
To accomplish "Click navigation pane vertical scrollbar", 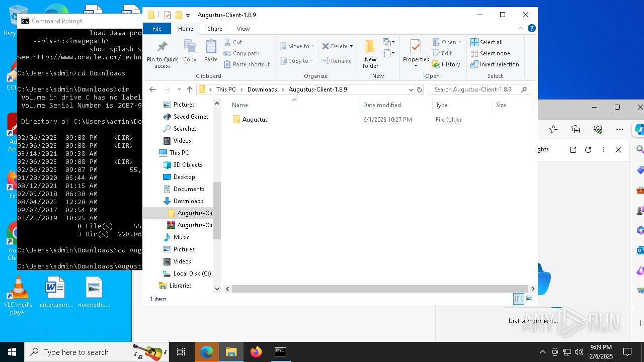I will [x=217, y=210].
